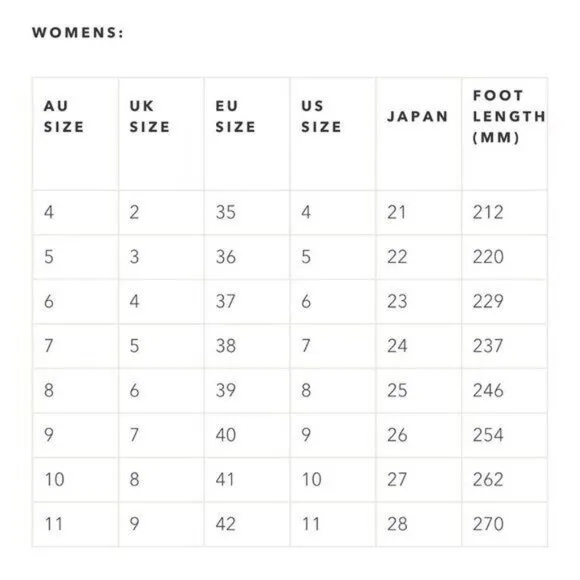Click the AU SIZE column header
Image resolution: width=580 pixels, height=580 pixels.
pyautogui.click(x=64, y=117)
